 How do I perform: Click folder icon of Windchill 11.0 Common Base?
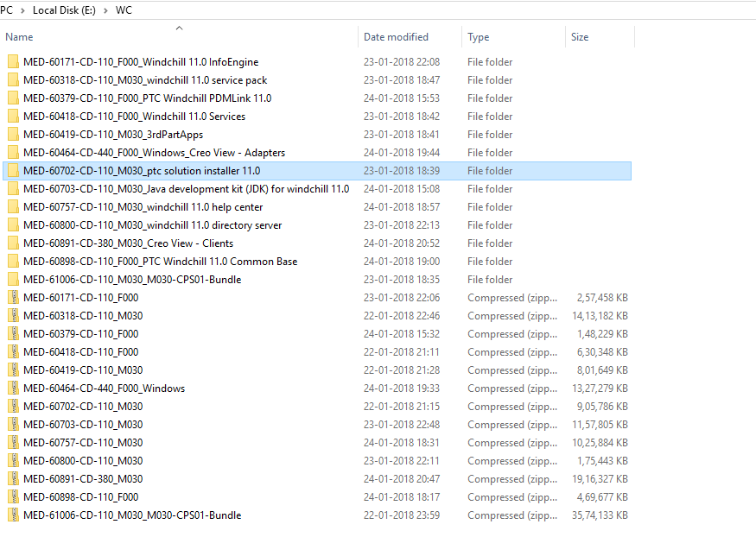pyautogui.click(x=14, y=262)
